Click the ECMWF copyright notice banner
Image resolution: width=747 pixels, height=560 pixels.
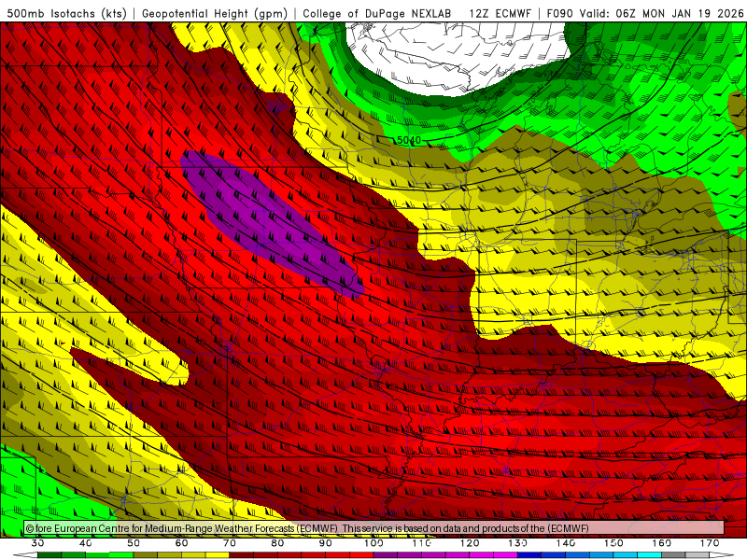[374, 527]
